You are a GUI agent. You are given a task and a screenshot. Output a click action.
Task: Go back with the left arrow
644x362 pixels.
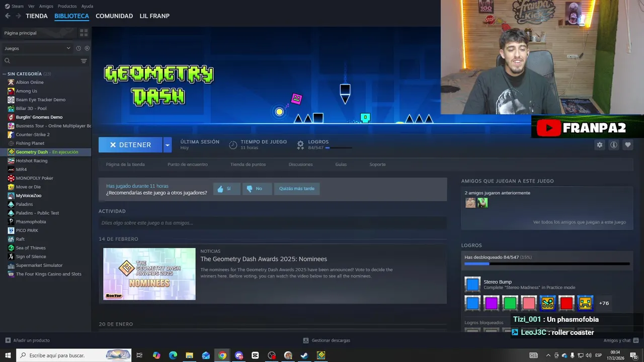tap(8, 16)
